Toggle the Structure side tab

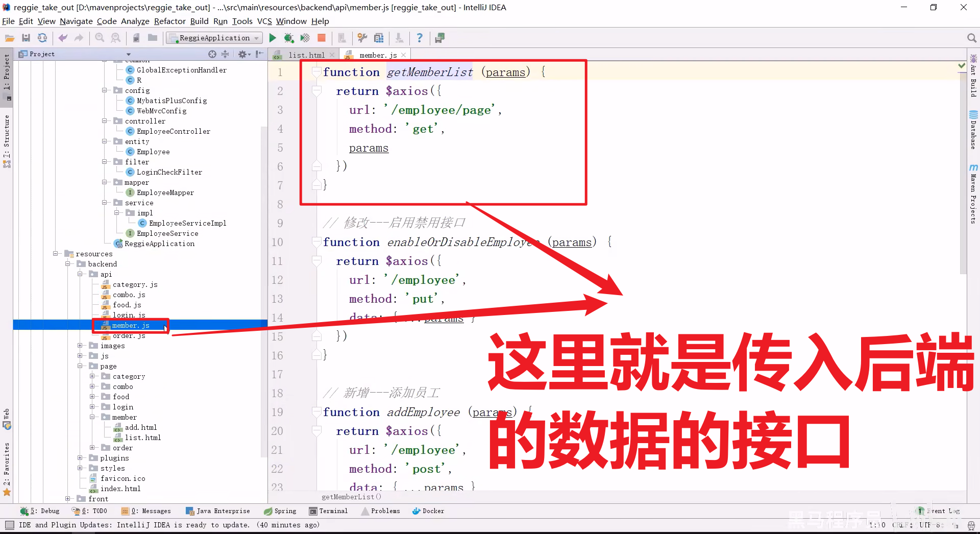(x=7, y=141)
